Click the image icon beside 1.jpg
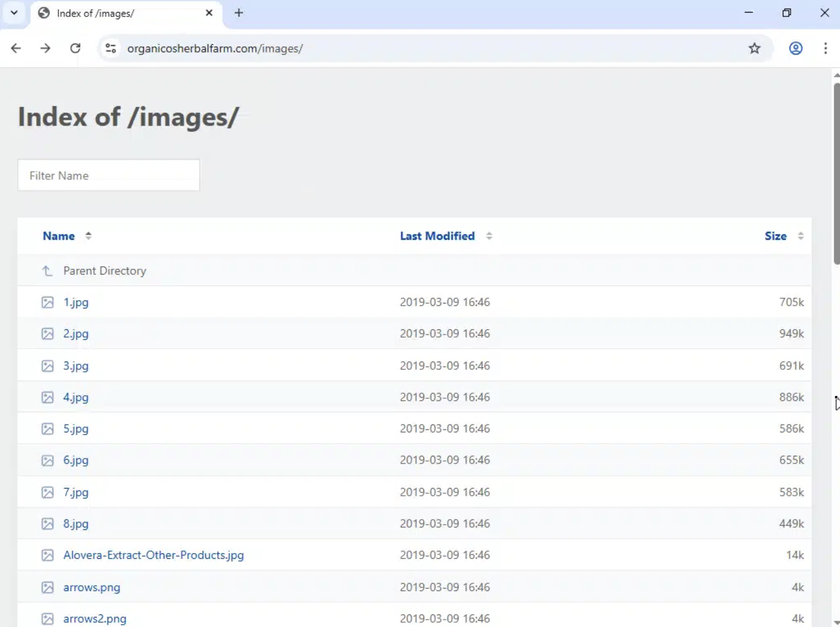This screenshot has width=840, height=627. (x=48, y=302)
